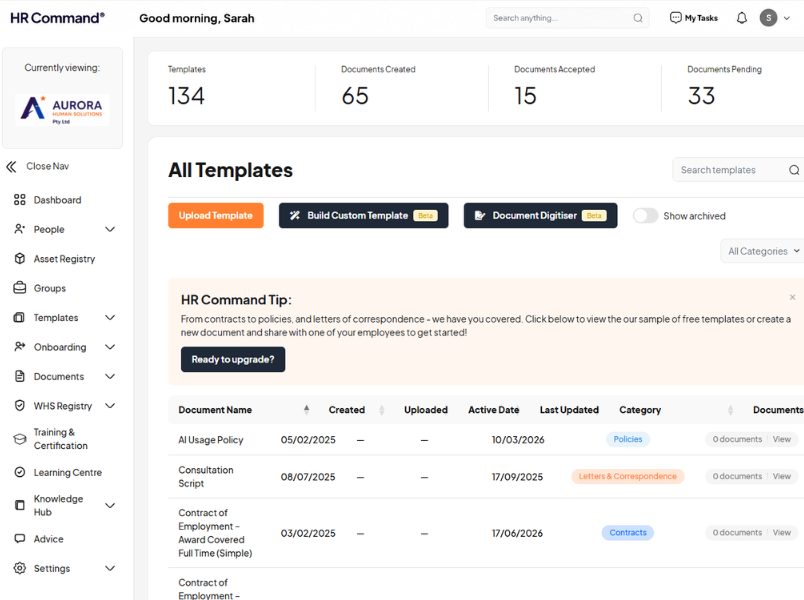804x600 pixels.
Task: Click the Onboarding person-arrow icon
Action: (x=19, y=347)
